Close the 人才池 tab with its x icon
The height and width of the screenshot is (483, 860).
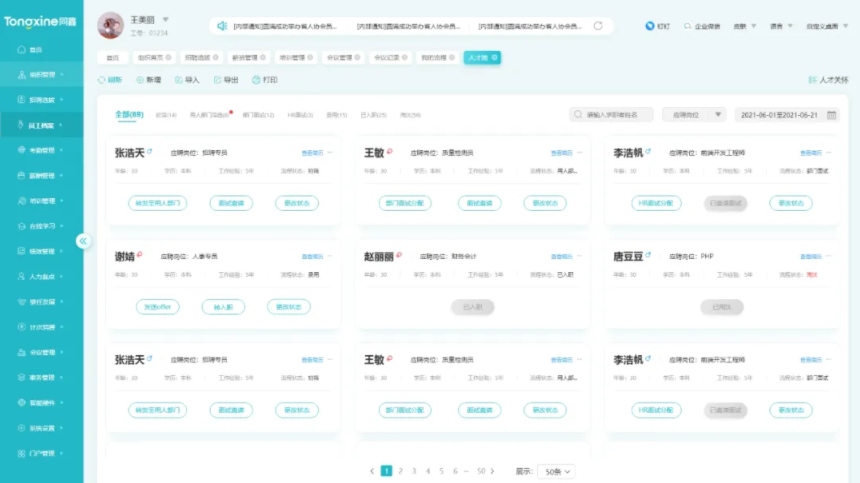pos(495,58)
